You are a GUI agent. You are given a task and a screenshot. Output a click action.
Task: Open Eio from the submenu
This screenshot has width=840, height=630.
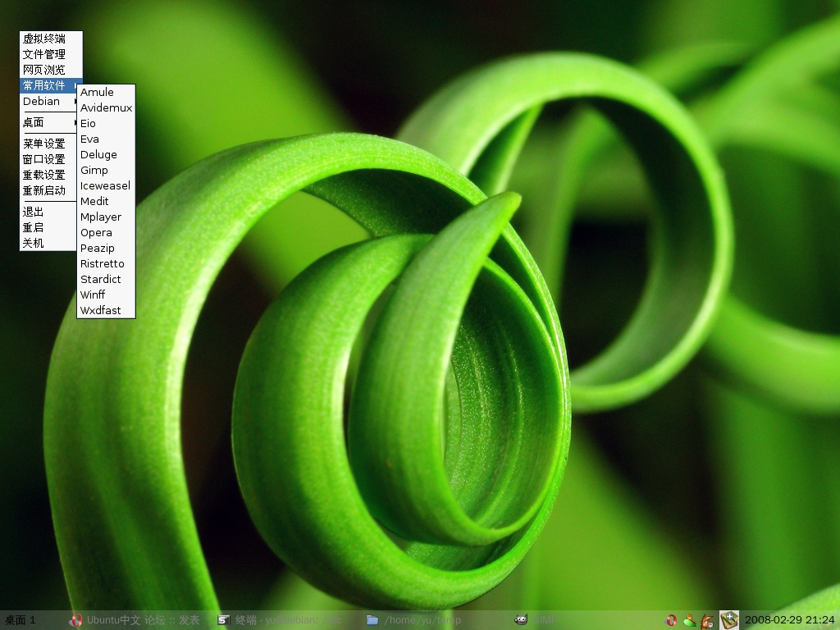pos(106,123)
